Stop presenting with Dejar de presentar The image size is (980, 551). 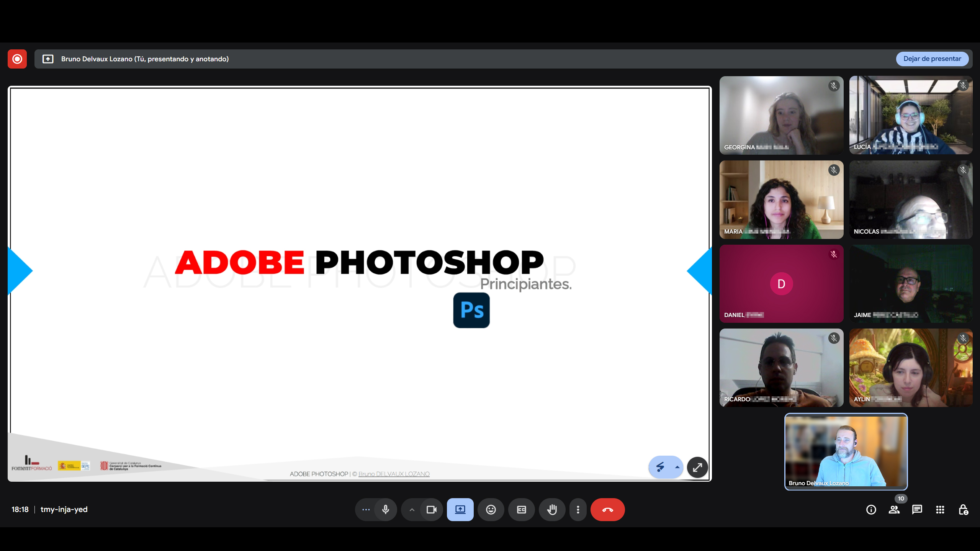[x=932, y=59]
